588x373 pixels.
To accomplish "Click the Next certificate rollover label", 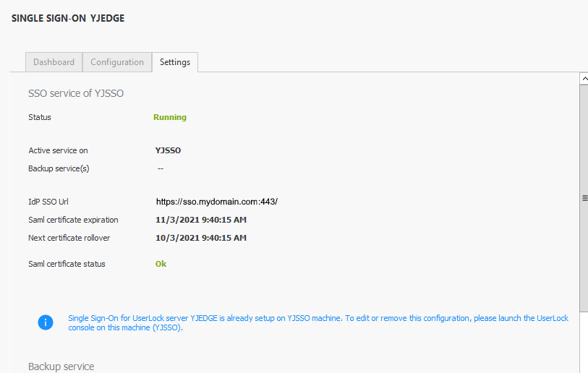I will (x=69, y=238).
